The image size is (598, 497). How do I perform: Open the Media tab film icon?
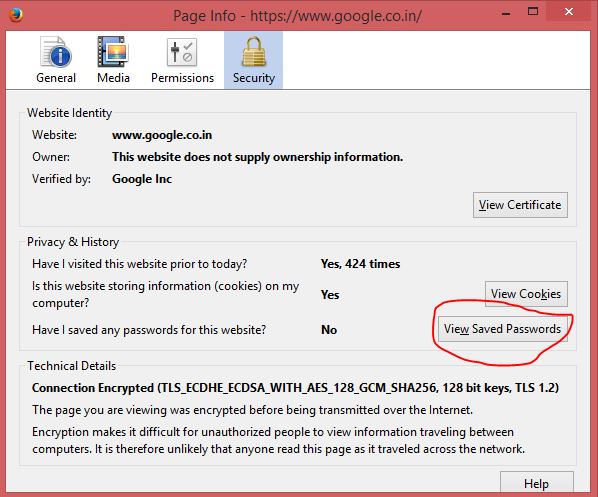113,51
